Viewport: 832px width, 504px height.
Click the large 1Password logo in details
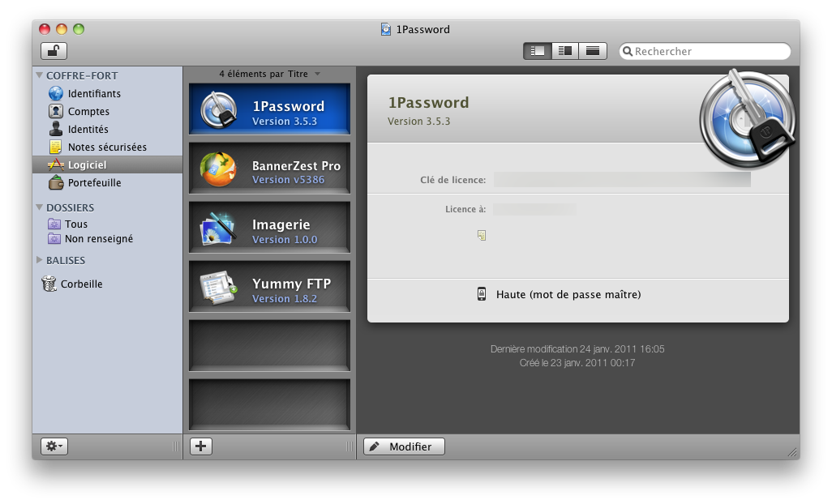coord(747,119)
